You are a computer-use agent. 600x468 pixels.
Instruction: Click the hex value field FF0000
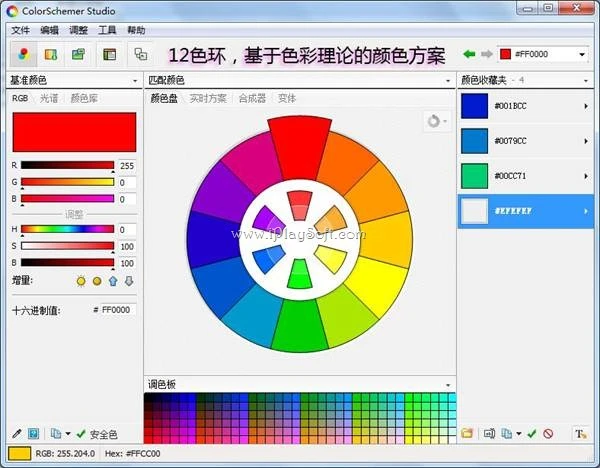pos(118,310)
